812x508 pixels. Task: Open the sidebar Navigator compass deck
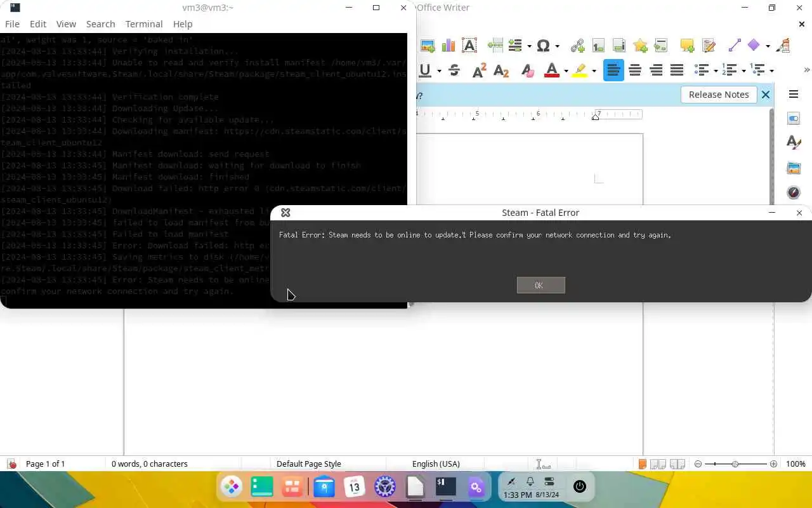click(794, 192)
